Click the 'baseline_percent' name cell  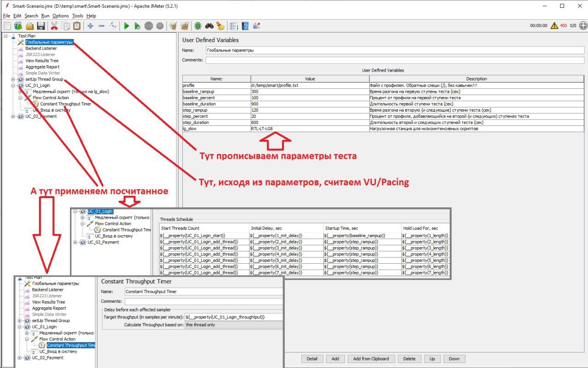[216, 98]
